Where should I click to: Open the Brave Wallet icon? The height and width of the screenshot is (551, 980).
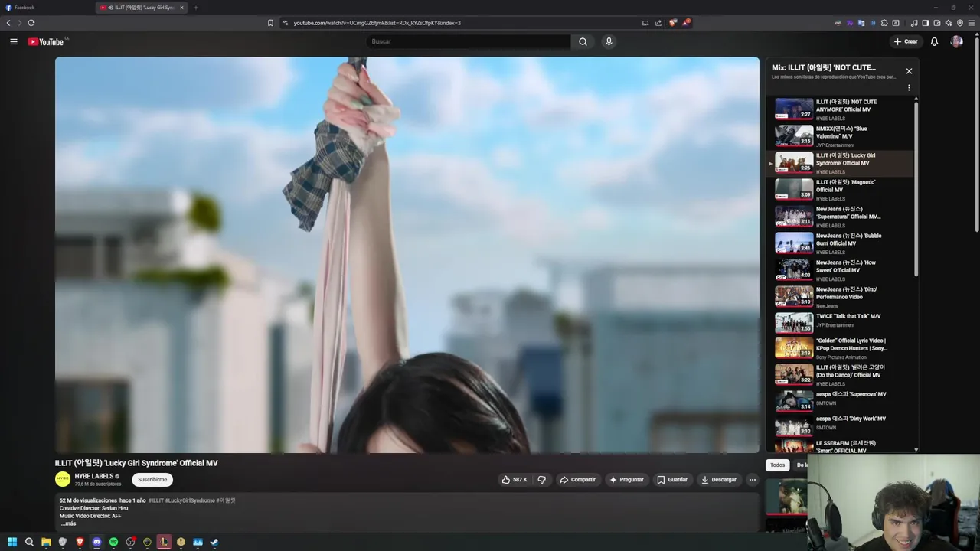click(x=937, y=23)
